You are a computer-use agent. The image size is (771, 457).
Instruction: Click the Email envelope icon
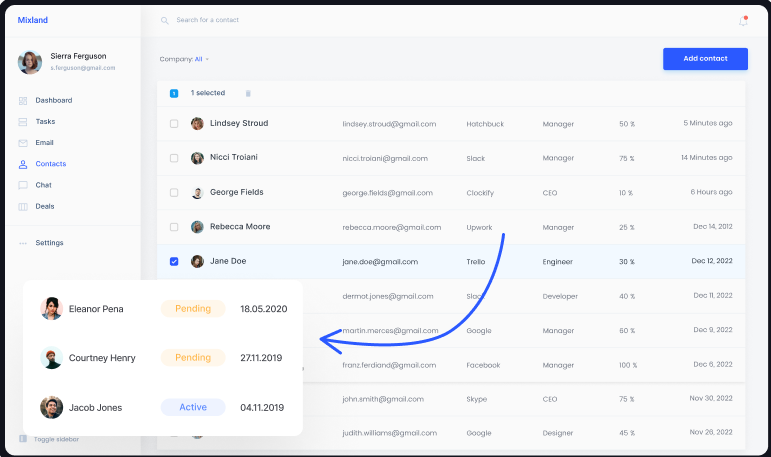point(23,143)
